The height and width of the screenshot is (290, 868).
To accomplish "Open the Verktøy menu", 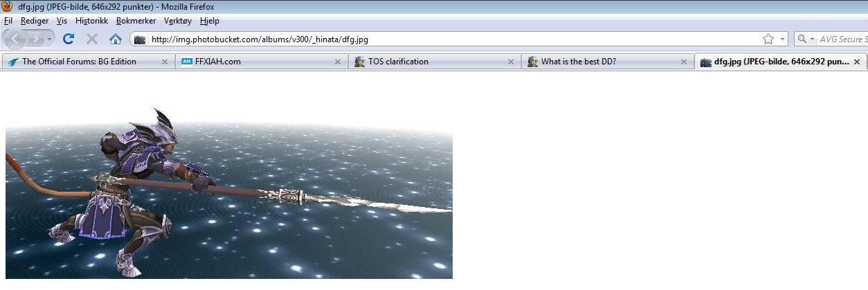I will 177,21.
